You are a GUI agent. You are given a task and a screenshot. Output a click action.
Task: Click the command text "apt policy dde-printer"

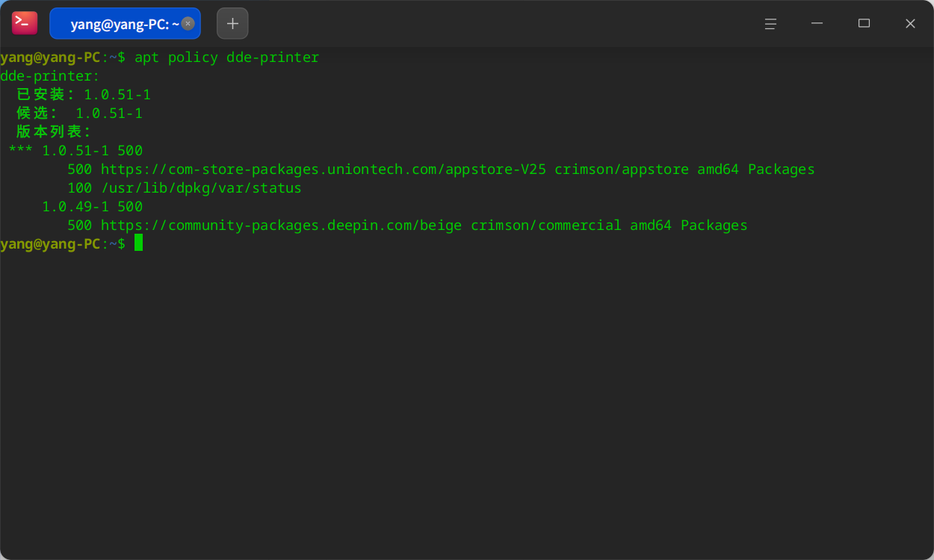[x=226, y=57]
